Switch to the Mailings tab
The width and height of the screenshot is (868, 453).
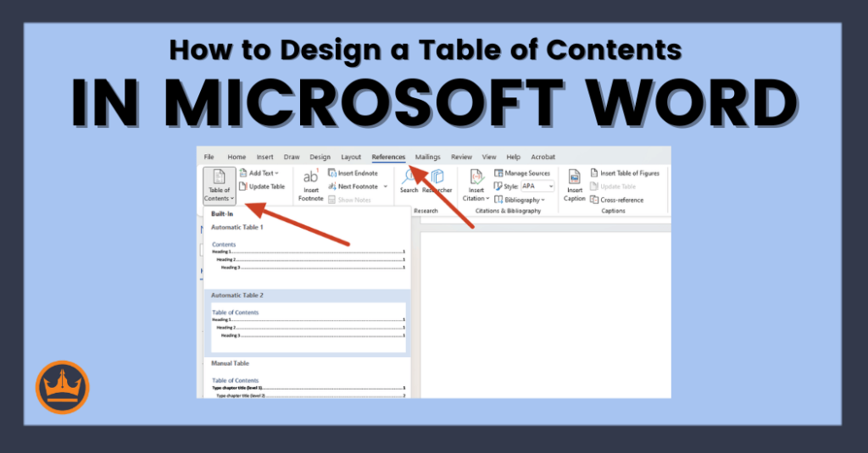pos(427,157)
